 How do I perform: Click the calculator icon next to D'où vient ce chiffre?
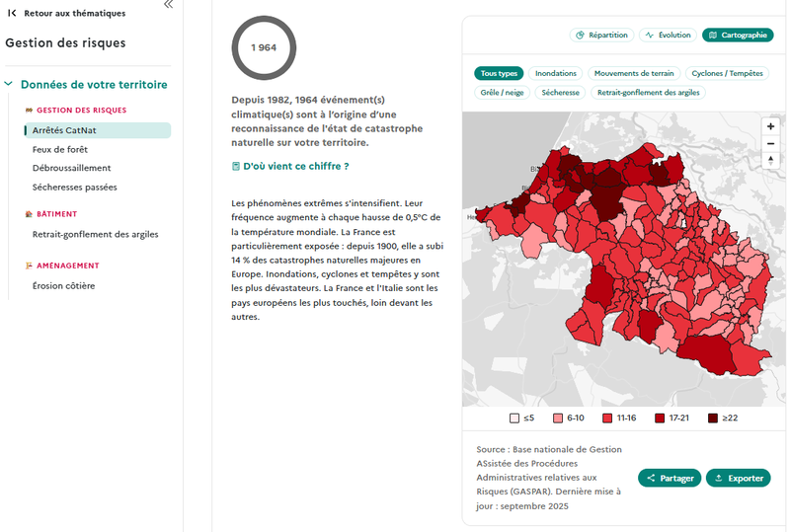click(x=235, y=166)
